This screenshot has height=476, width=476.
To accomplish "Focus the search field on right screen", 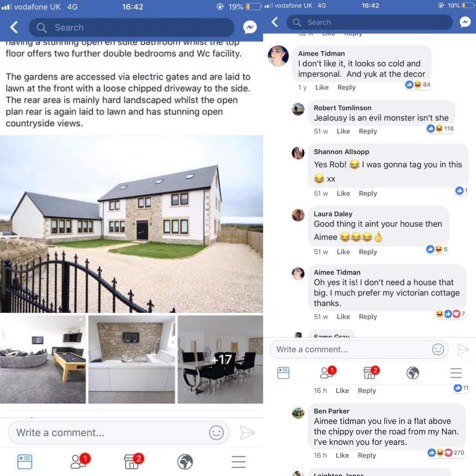I will (369, 22).
